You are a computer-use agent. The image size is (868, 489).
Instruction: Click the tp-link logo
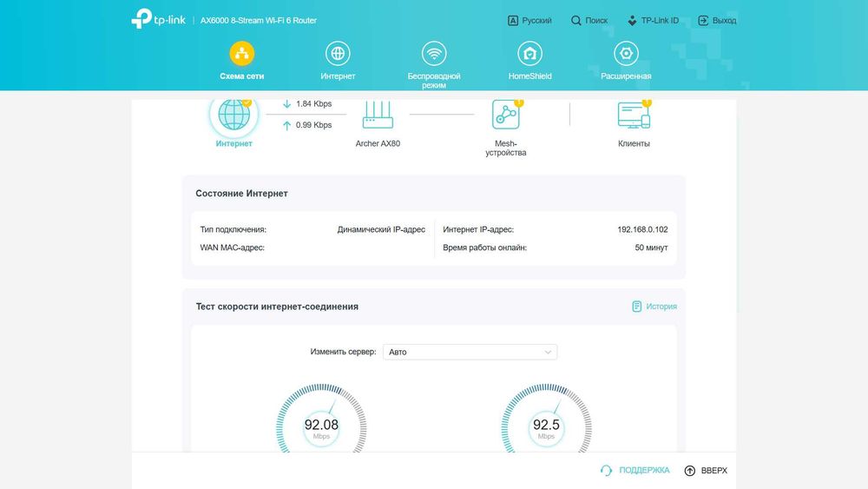(x=158, y=19)
